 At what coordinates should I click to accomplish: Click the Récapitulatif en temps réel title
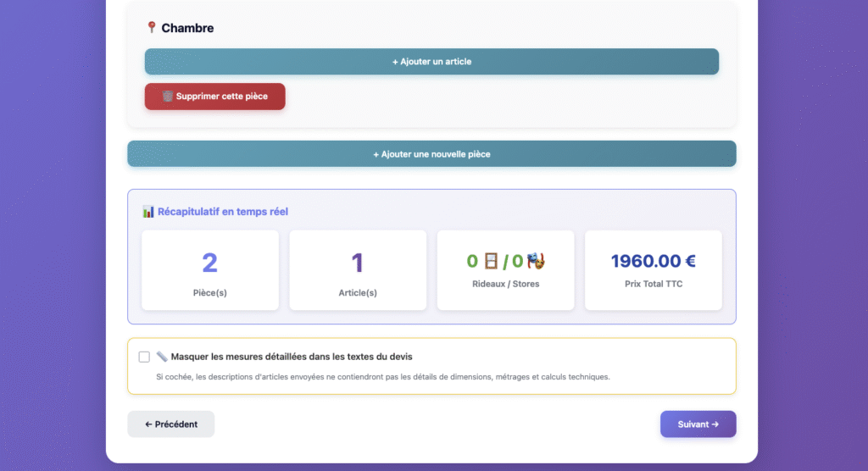click(228, 212)
